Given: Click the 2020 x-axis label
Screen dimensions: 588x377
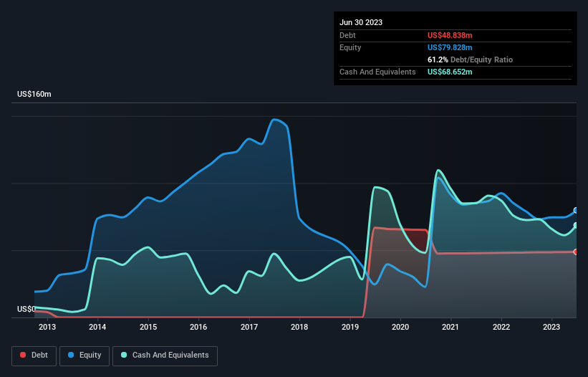Looking at the screenshot, I should 400,327.
